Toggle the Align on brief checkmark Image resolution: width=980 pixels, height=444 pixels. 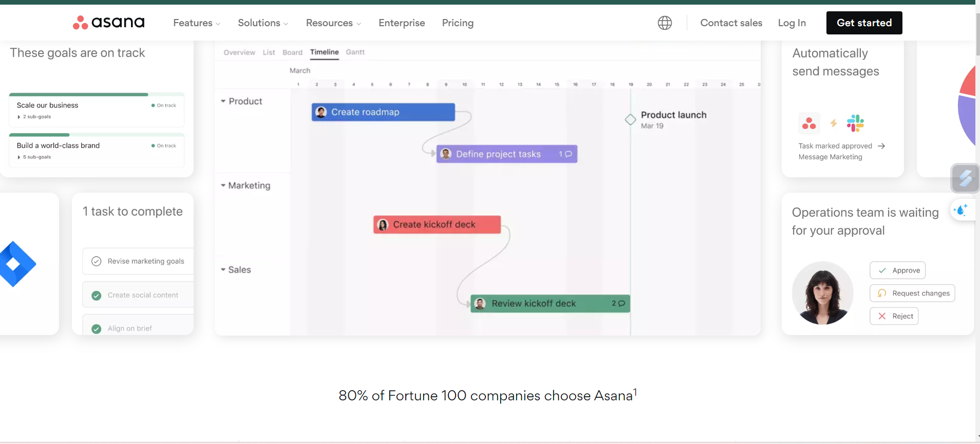pos(96,329)
